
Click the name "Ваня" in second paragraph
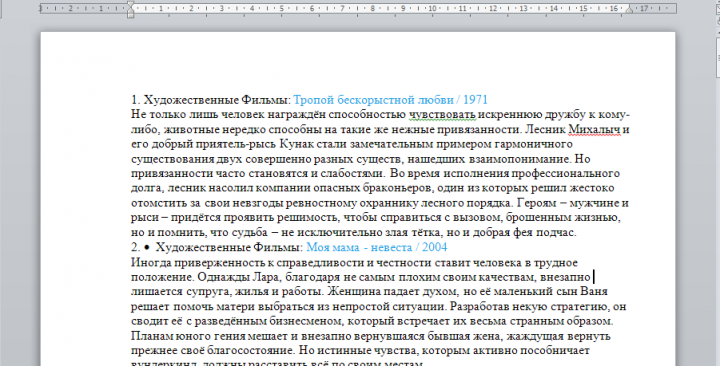(x=594, y=292)
